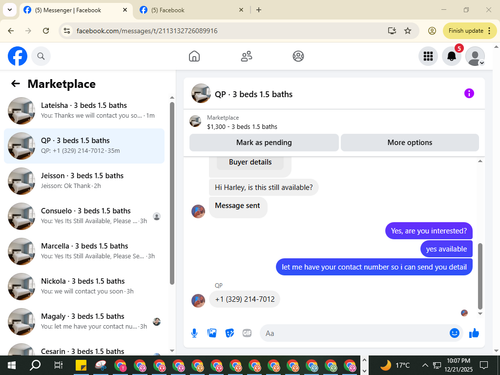Open Nickola conversation
Screen dimensions: 500x375
click(x=84, y=287)
